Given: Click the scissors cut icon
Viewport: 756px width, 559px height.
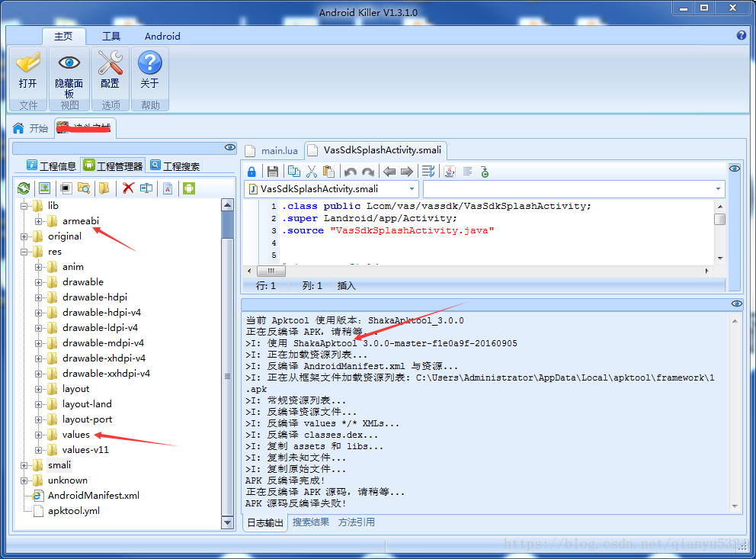Looking at the screenshot, I should click(312, 172).
